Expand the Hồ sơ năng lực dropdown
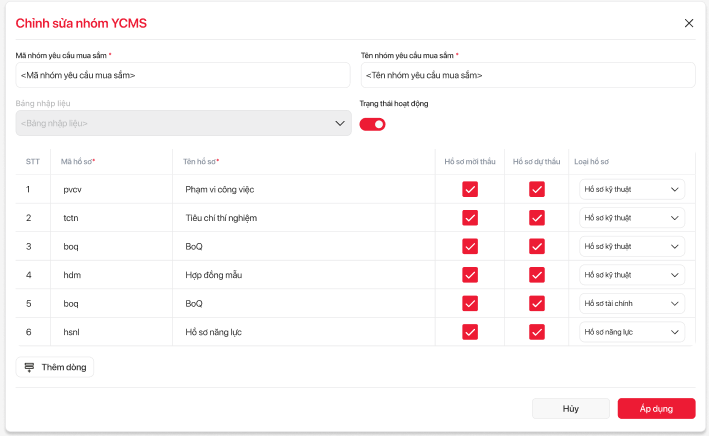Viewport: 709px width, 436px height. coord(632,332)
